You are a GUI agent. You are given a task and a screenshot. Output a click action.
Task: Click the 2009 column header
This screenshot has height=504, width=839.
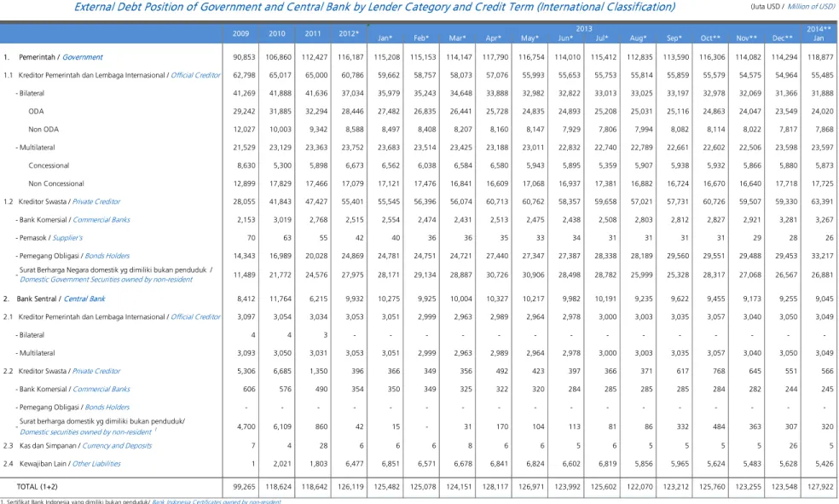(x=240, y=33)
